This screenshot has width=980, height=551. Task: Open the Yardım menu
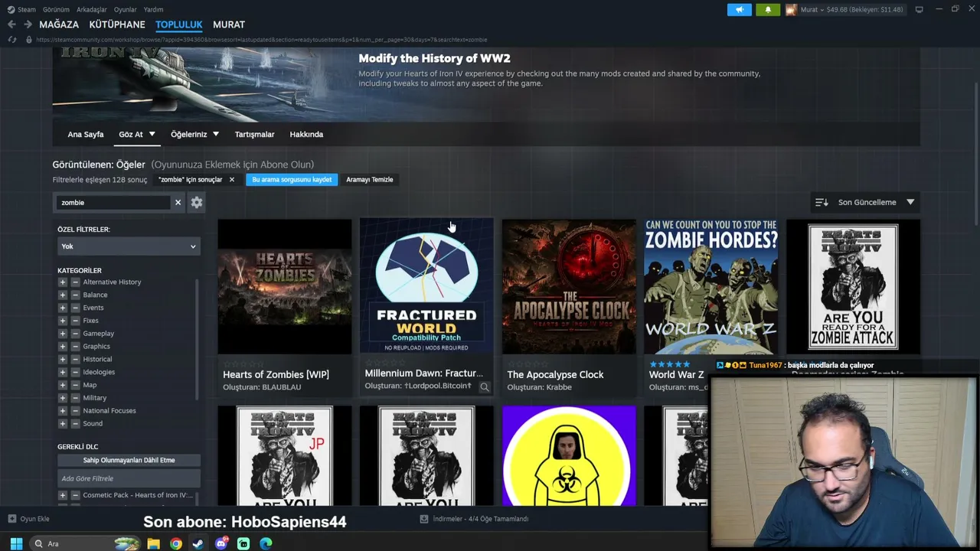click(153, 10)
